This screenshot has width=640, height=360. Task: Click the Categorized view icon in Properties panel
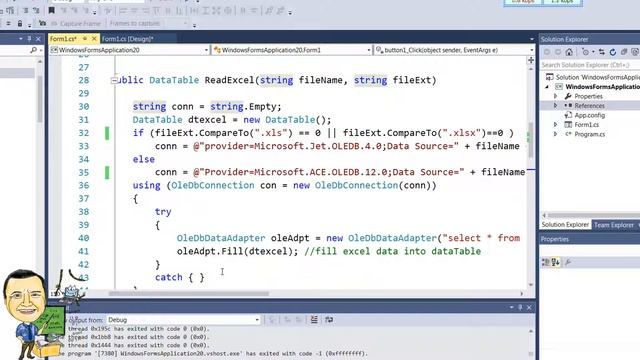[545, 262]
